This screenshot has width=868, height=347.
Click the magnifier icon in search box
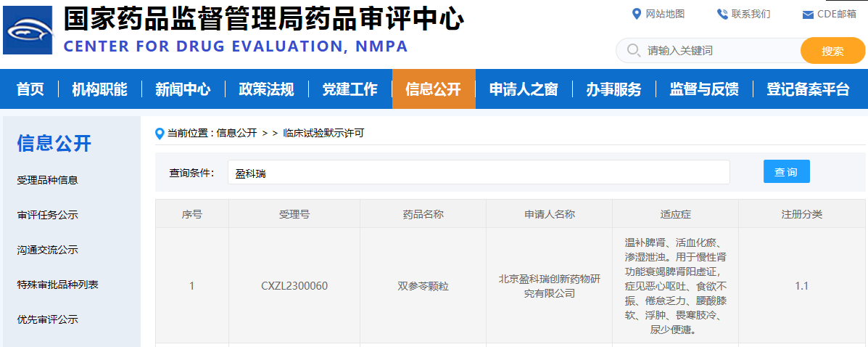click(633, 50)
